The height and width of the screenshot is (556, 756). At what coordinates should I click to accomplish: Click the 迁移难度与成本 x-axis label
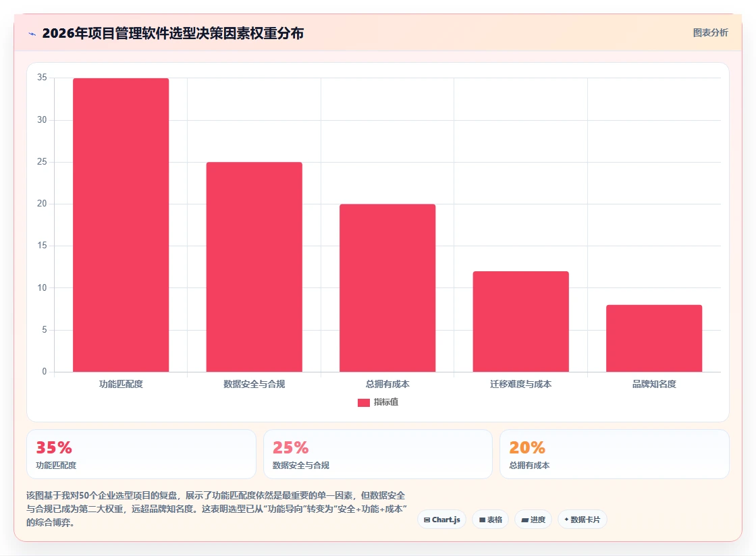(x=520, y=384)
